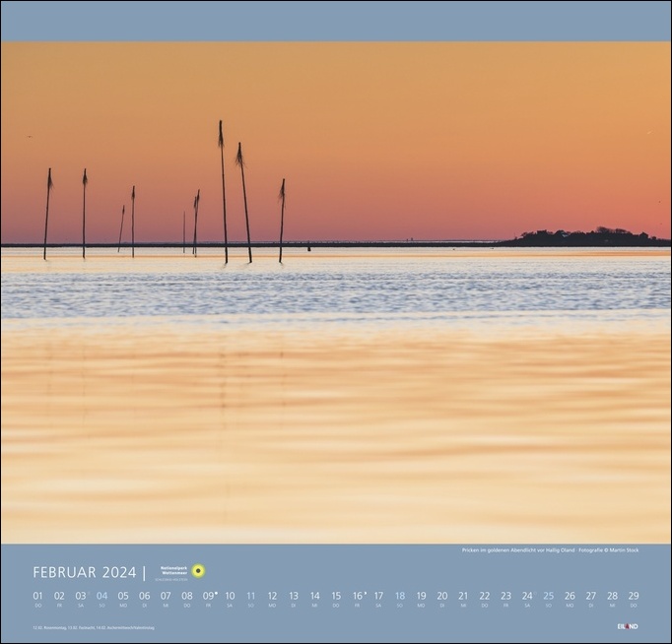Click the Eiland publisher logo
Screen dimensions: 672x644
coord(627,626)
